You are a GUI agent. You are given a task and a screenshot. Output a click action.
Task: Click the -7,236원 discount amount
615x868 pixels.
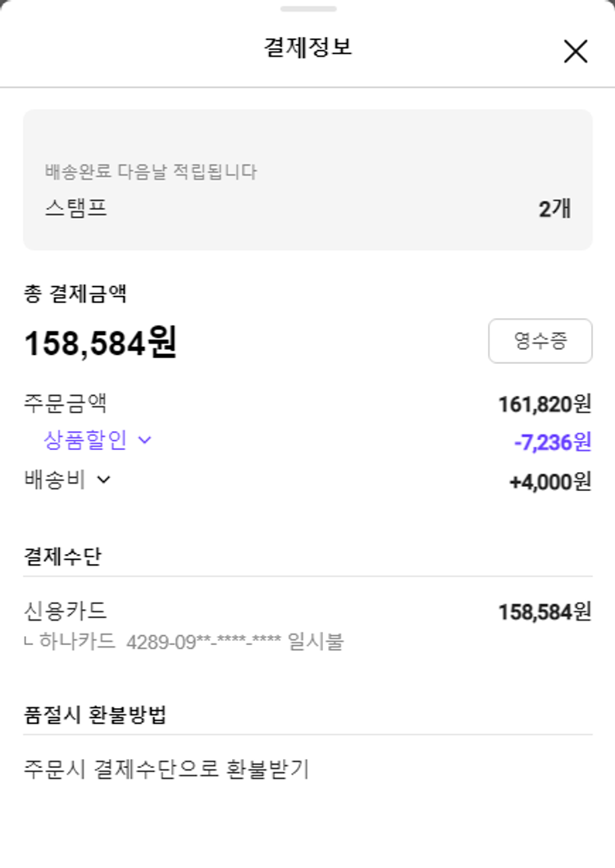click(552, 443)
